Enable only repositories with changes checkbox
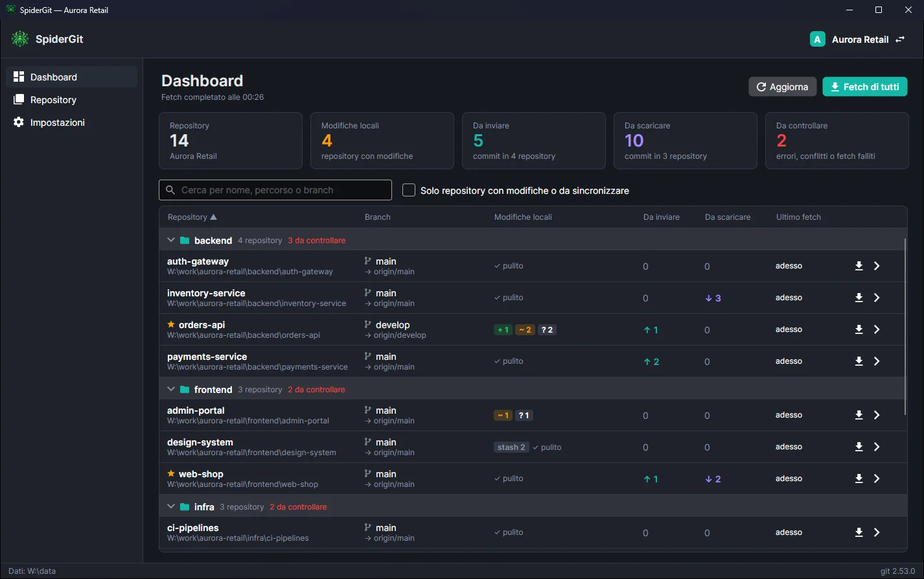The width and height of the screenshot is (924, 579). click(x=409, y=190)
